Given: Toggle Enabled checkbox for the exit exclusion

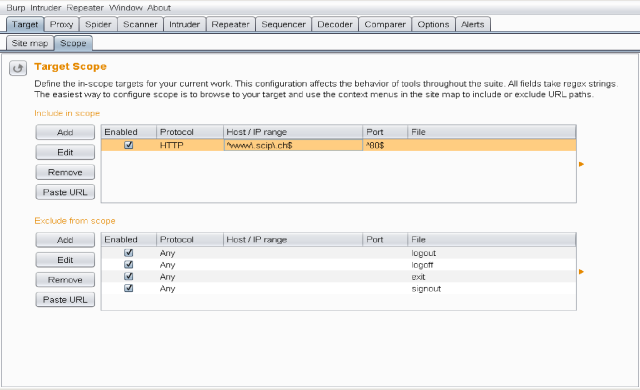Looking at the screenshot, I should (129, 276).
